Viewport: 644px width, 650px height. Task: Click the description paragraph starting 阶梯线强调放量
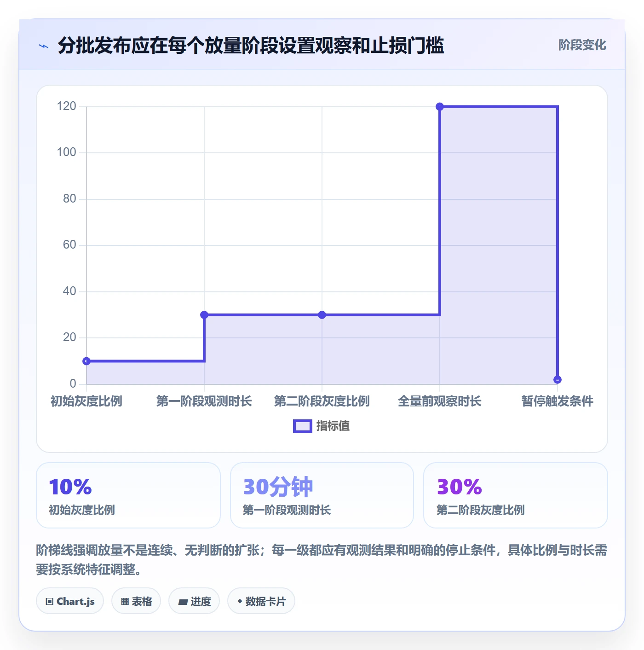(x=322, y=560)
